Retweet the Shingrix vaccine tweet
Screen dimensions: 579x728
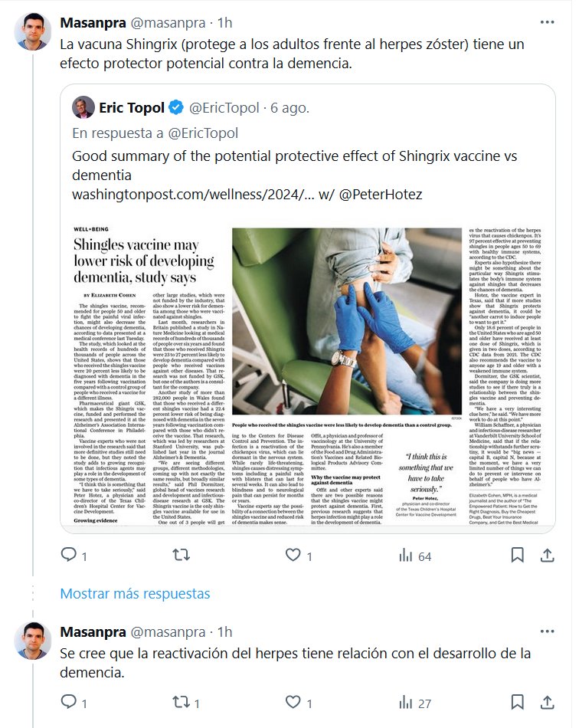pos(181,554)
